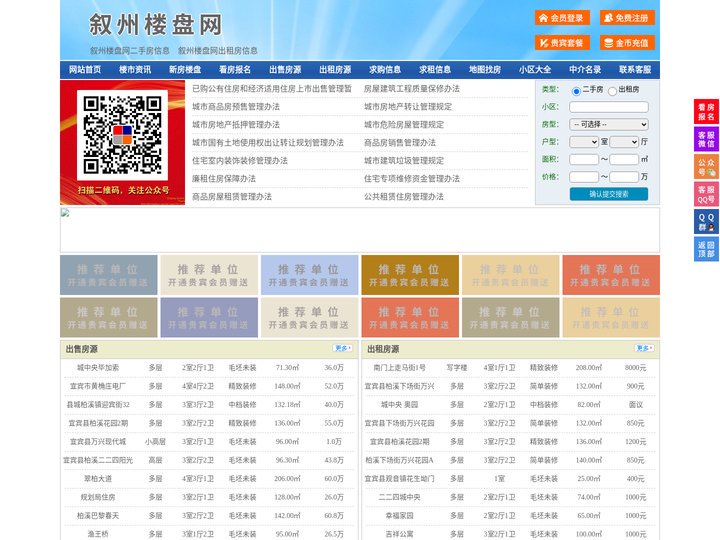Open 出租房源 navigation item
This screenshot has height=540, width=720.
(335, 70)
